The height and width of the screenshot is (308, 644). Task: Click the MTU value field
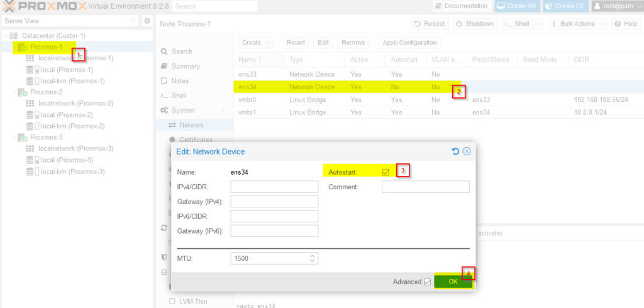269,258
